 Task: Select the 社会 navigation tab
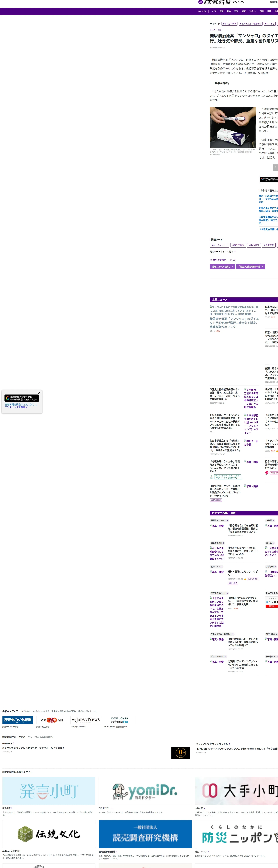[x=229, y=11]
